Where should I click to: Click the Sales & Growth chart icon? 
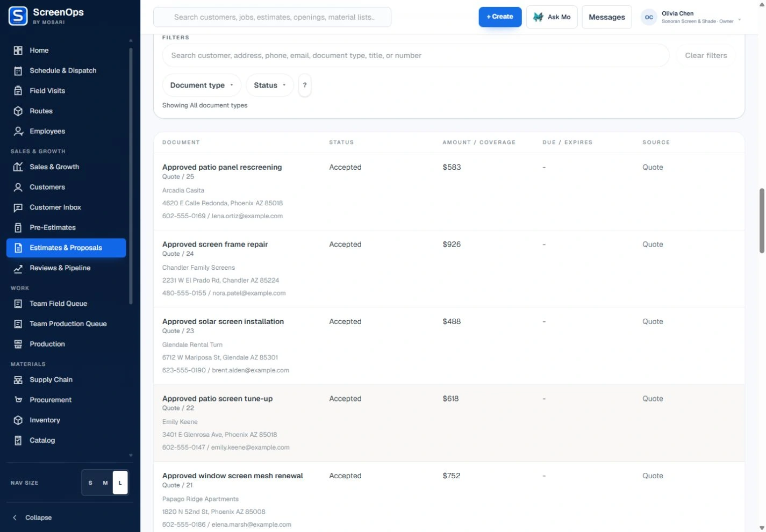pos(18,167)
